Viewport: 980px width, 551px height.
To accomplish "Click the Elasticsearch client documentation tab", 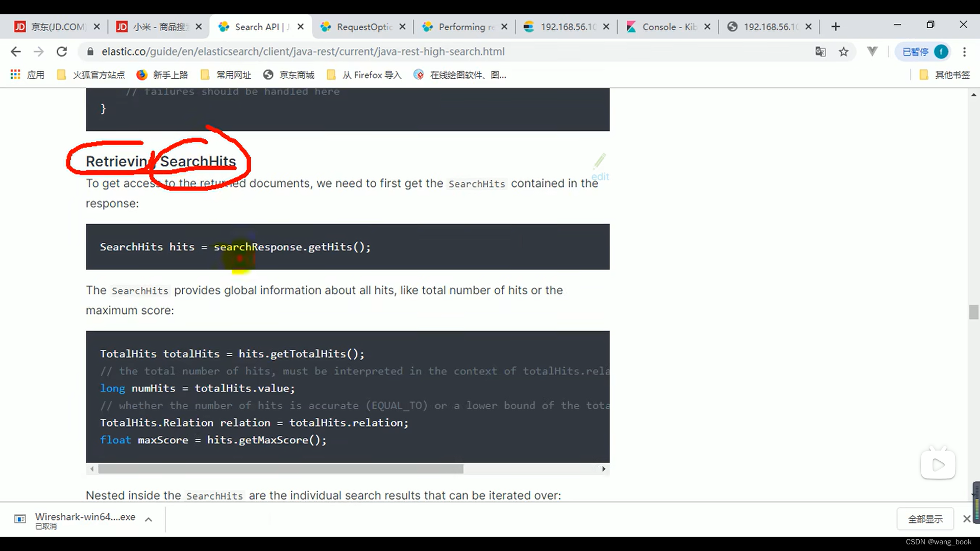I will pos(262,27).
